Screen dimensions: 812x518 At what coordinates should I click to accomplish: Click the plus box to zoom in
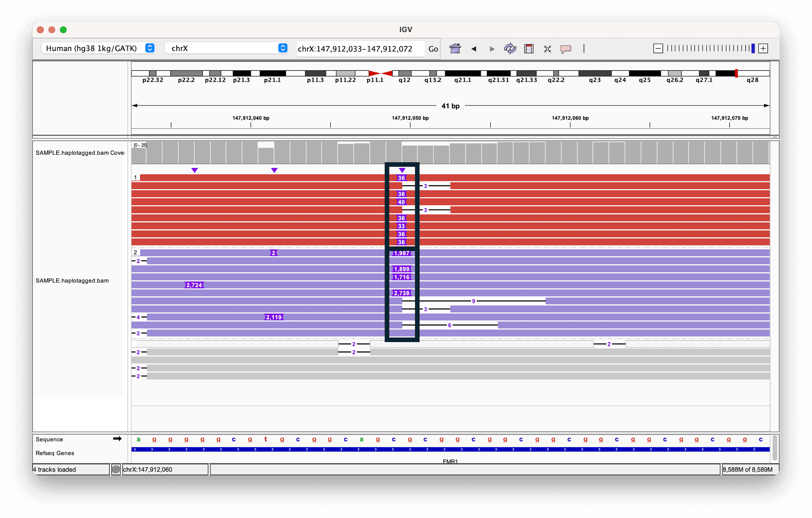pos(763,48)
